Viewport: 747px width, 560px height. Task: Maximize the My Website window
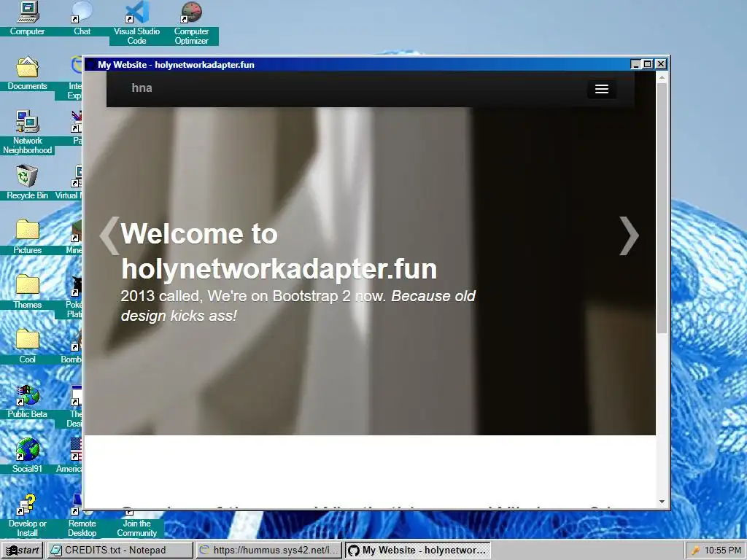[x=648, y=64]
